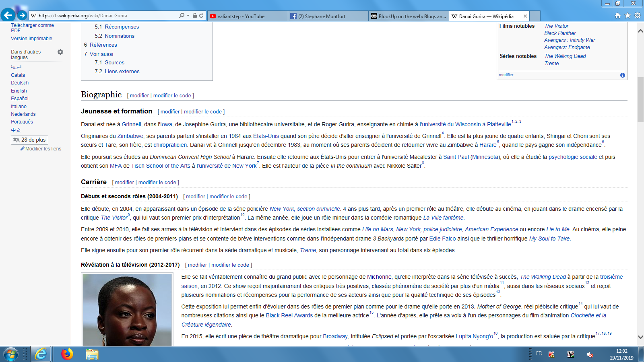Close the Danai Gurira Wikipédia tab
This screenshot has width=644, height=362.
[525, 16]
